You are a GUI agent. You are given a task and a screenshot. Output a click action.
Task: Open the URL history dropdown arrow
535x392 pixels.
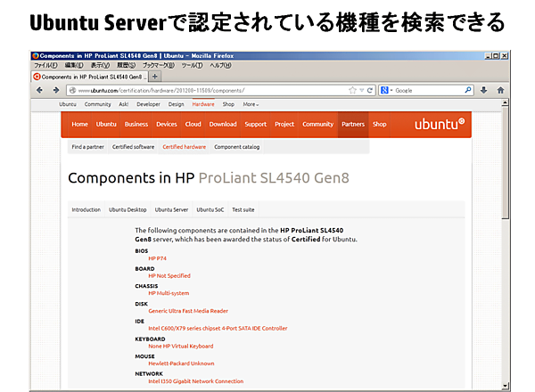pos(361,90)
